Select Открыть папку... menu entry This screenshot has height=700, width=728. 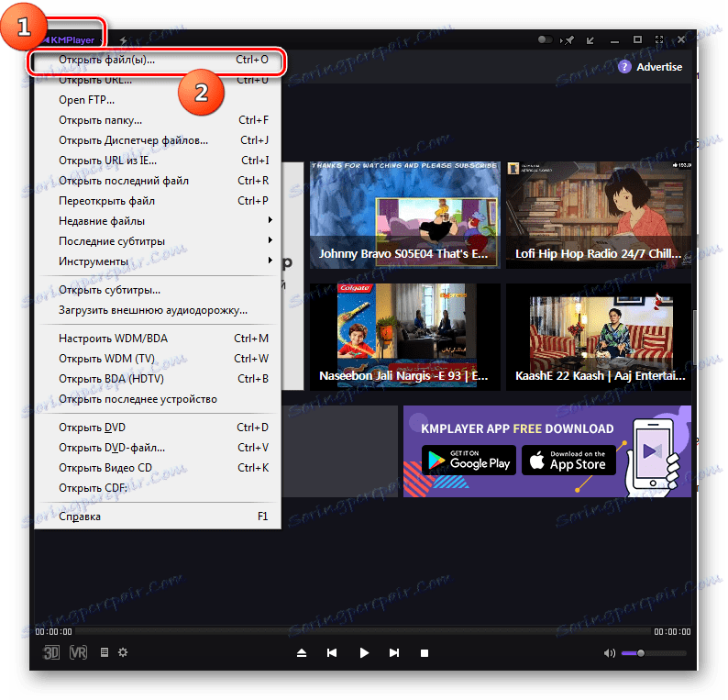click(x=158, y=120)
